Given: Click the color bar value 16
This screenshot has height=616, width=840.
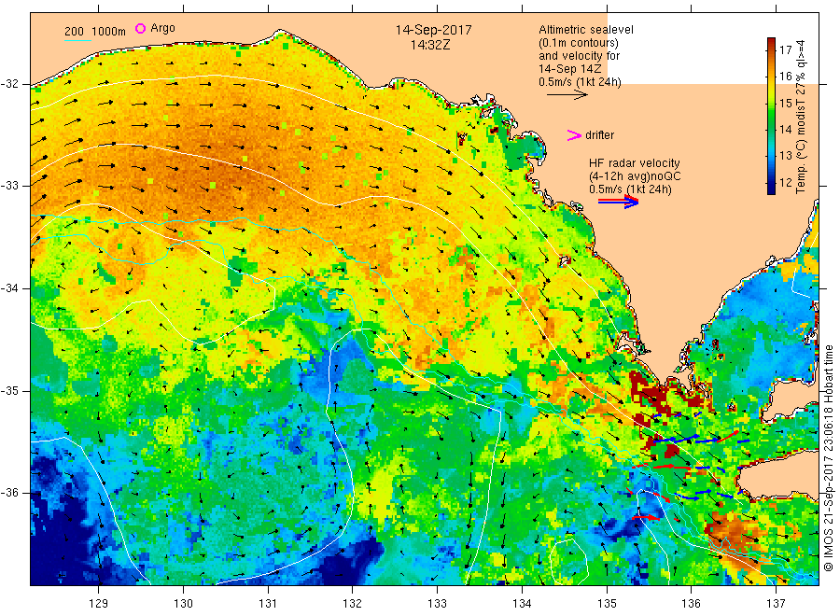Looking at the screenshot, I should pos(785,77).
